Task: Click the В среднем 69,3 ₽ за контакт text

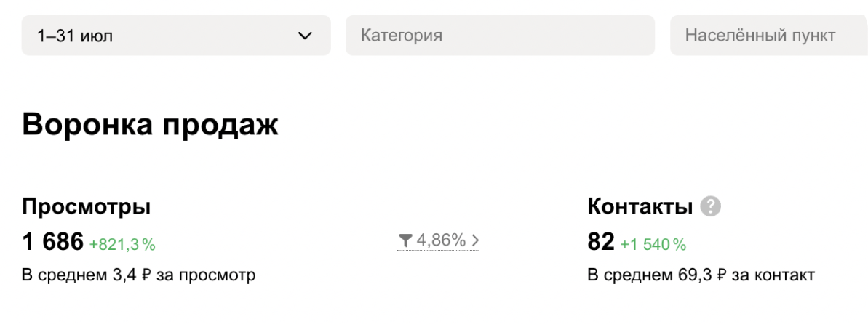Action: tap(701, 275)
